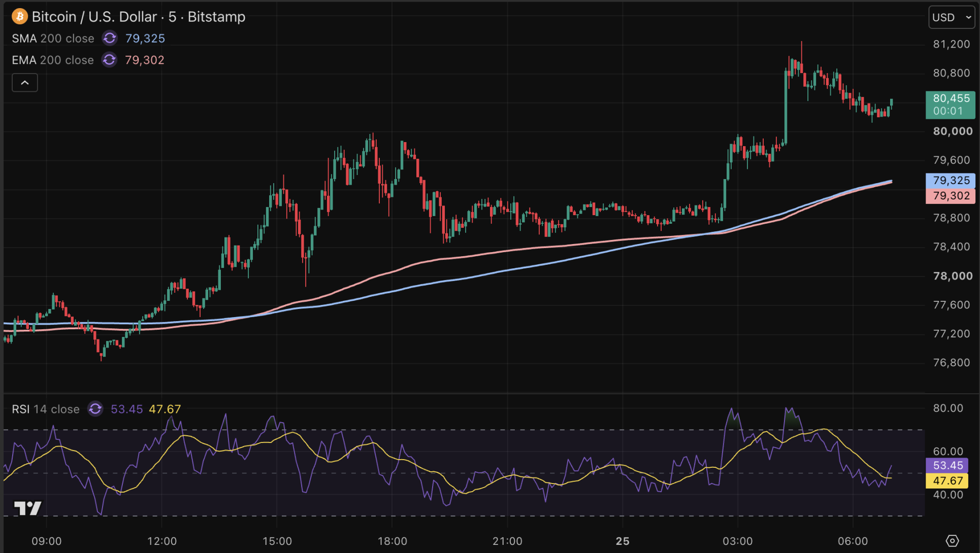980x553 pixels.
Task: Collapse the indicator legend with the chevron
Action: pyautogui.click(x=25, y=83)
